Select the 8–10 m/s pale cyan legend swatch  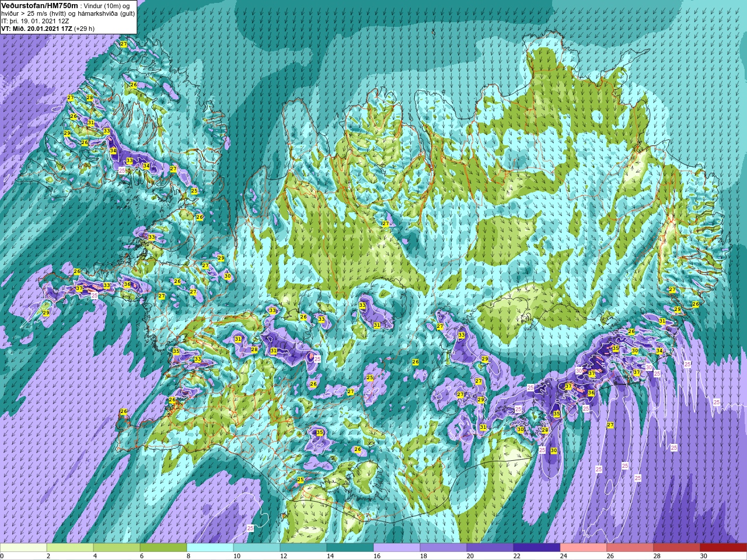click(210, 548)
